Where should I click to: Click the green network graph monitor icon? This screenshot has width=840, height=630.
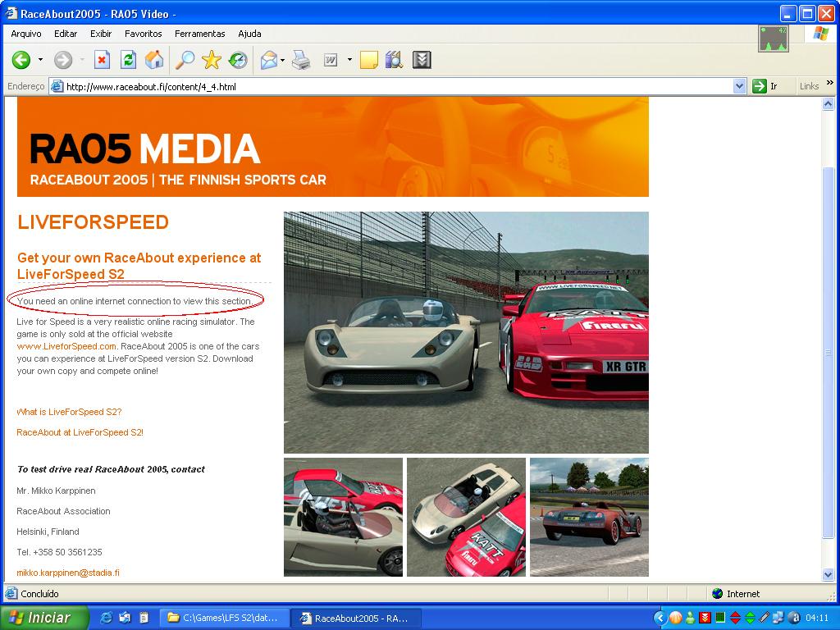[773, 39]
